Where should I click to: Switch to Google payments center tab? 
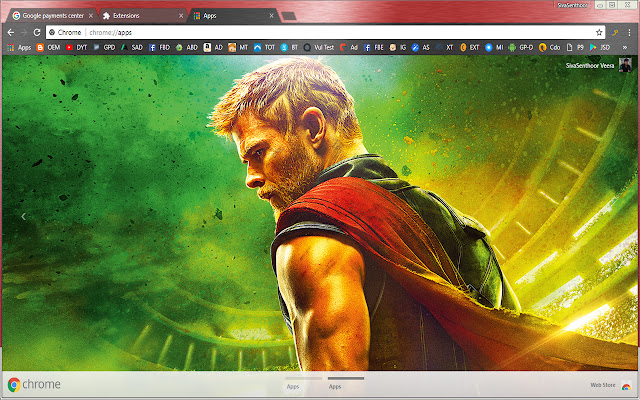click(x=52, y=16)
